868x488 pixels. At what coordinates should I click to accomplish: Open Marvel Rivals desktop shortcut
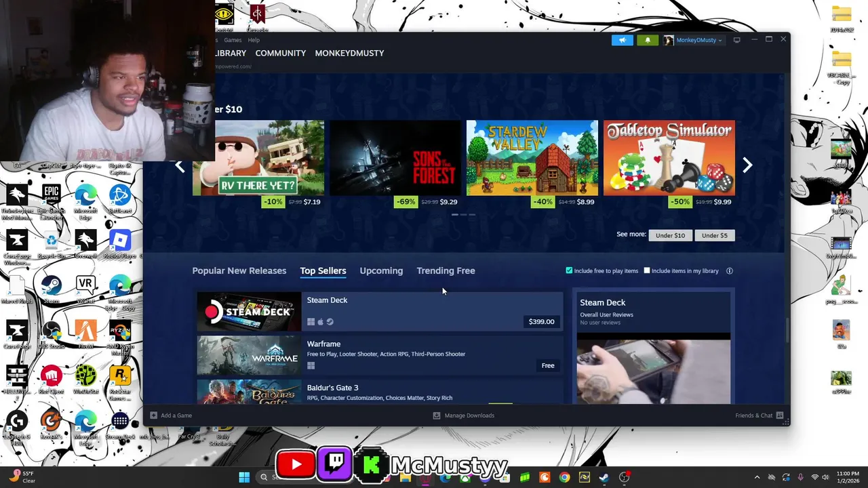point(17,289)
